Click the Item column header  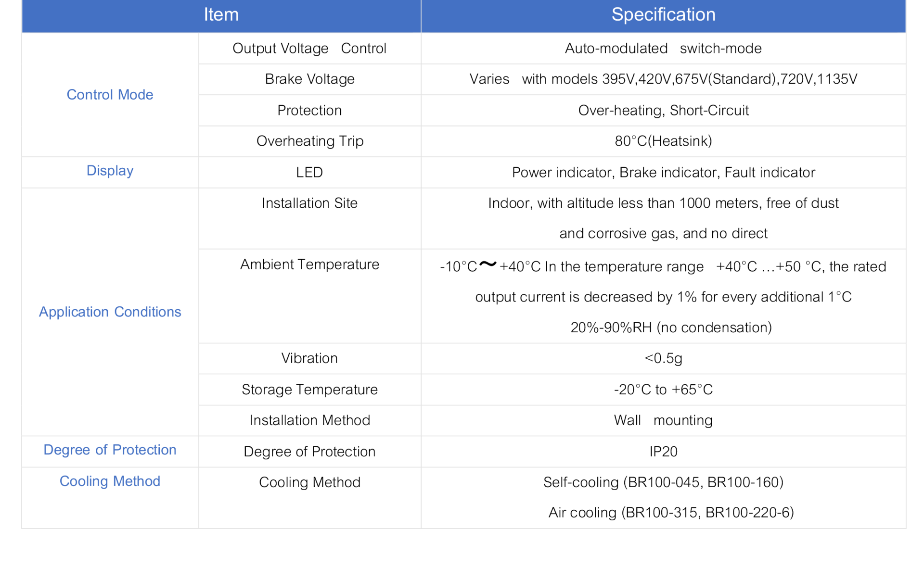[x=221, y=14]
